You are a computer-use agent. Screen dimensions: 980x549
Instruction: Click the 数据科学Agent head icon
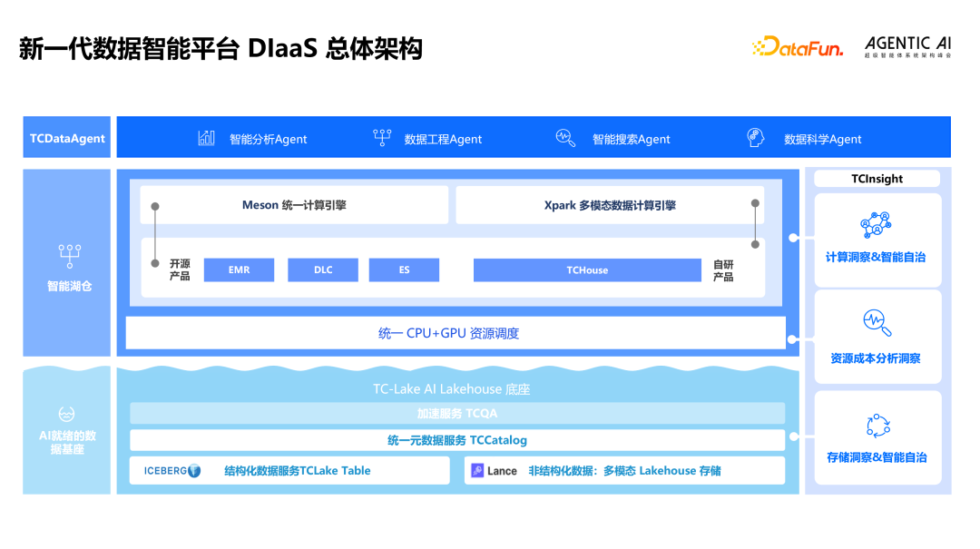point(756,138)
